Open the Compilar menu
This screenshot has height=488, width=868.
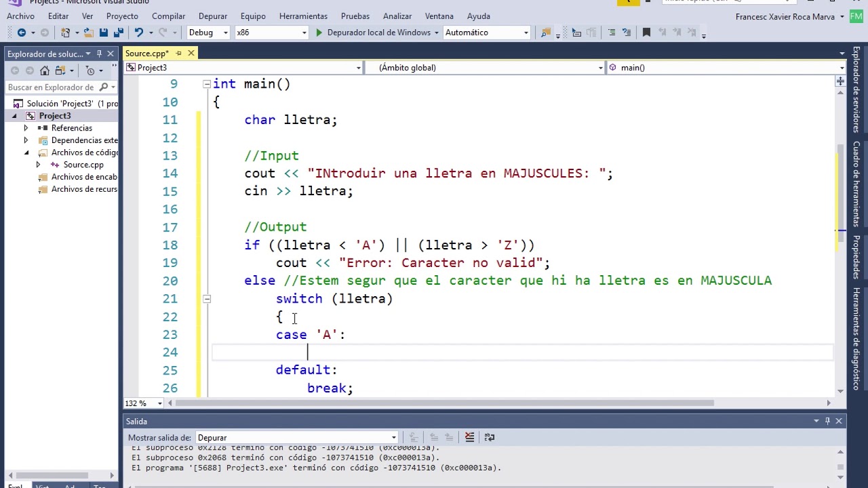coord(168,16)
